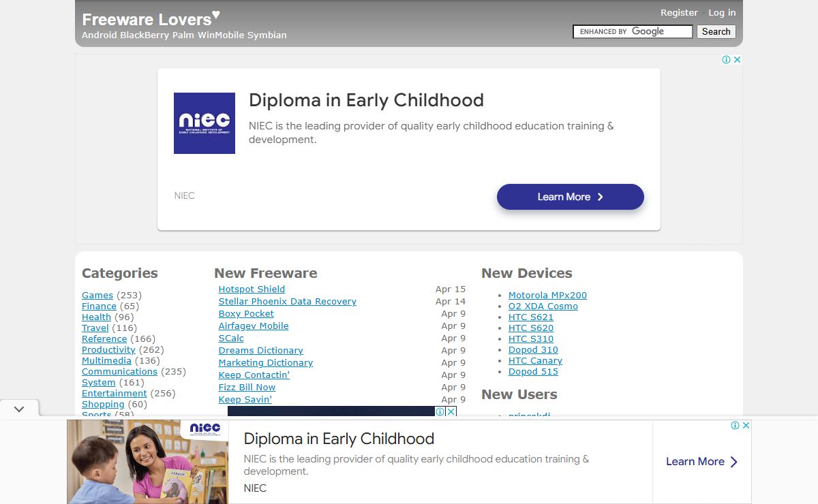Open the Keep Contactin' link
The width and height of the screenshot is (818, 504).
[x=254, y=375]
